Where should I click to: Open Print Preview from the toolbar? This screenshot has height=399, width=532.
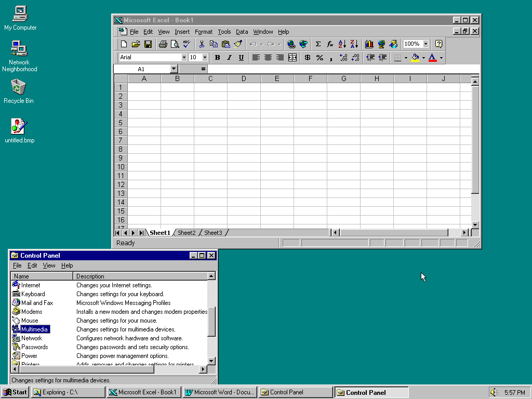[175, 44]
